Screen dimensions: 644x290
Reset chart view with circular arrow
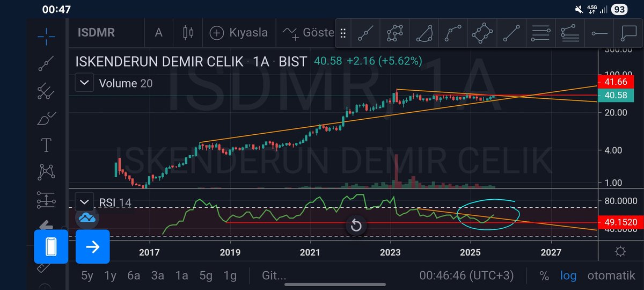click(355, 226)
